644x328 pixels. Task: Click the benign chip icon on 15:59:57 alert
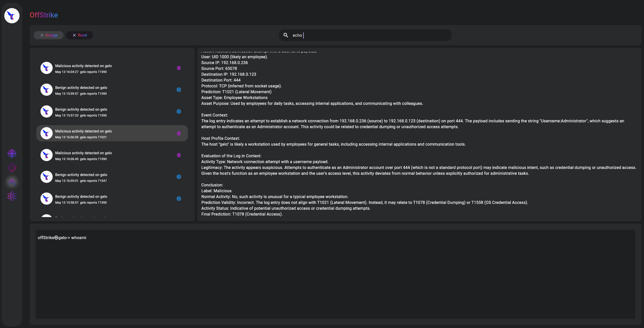[179, 90]
